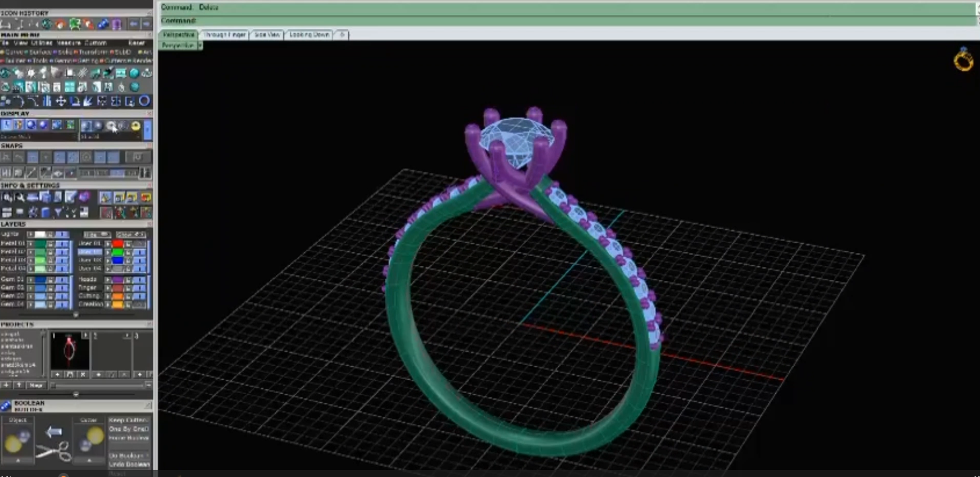Toggle the lock on Metal 01 layer
This screenshot has width=980, height=477.
(x=50, y=244)
